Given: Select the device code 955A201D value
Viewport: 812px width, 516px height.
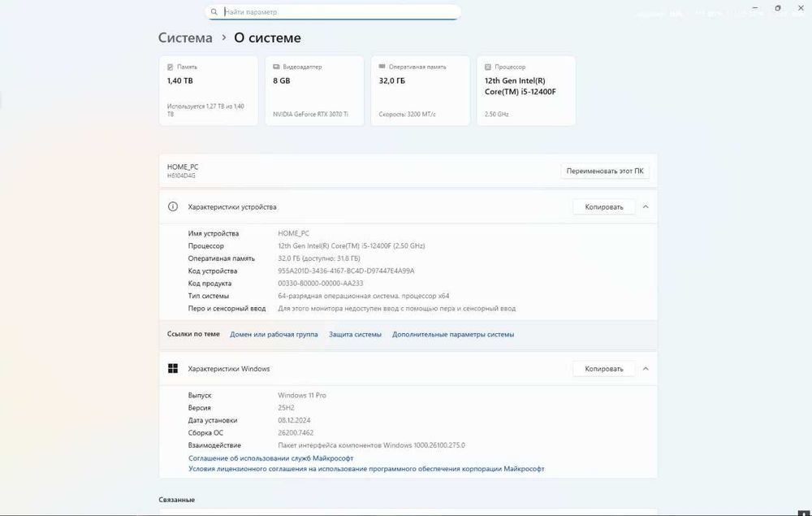Looking at the screenshot, I should (346, 271).
